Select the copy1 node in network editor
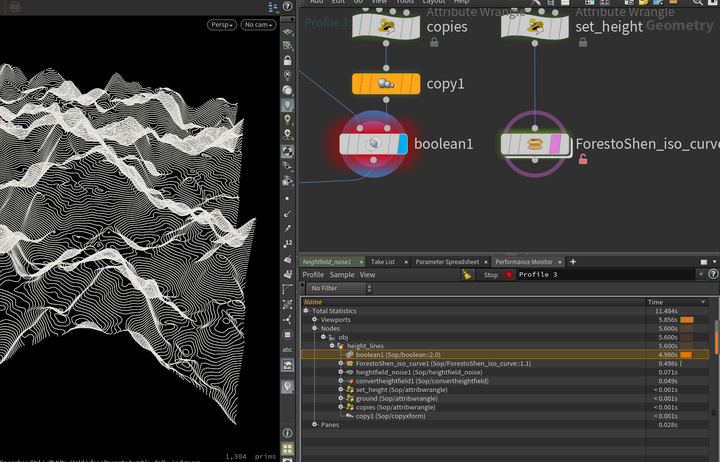The width and height of the screenshot is (720, 462). tap(385, 84)
